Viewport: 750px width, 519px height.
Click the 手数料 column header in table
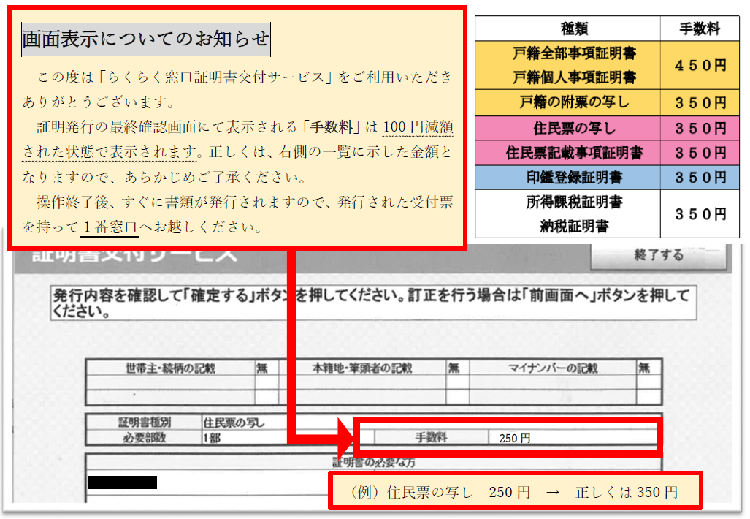click(699, 29)
